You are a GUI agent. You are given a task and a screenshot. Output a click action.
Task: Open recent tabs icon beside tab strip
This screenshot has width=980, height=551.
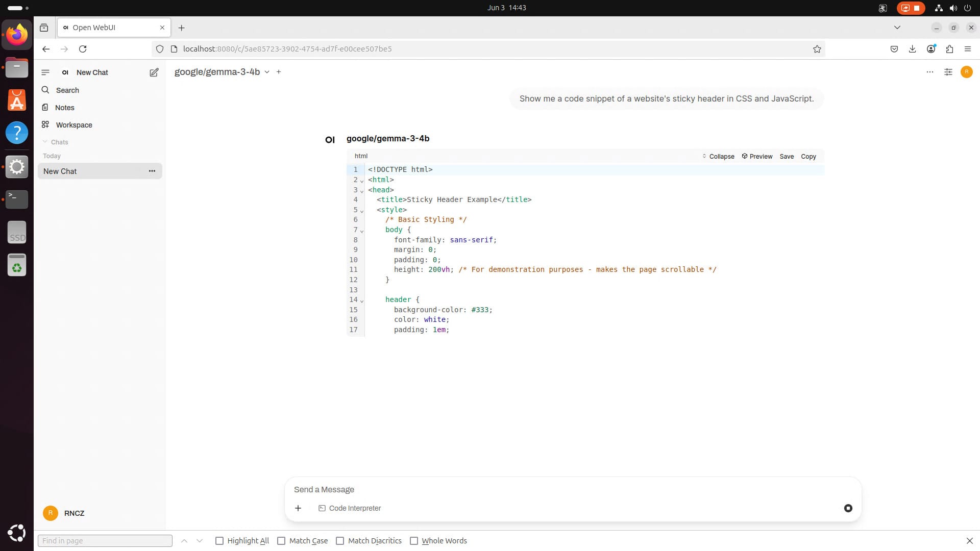click(x=44, y=28)
